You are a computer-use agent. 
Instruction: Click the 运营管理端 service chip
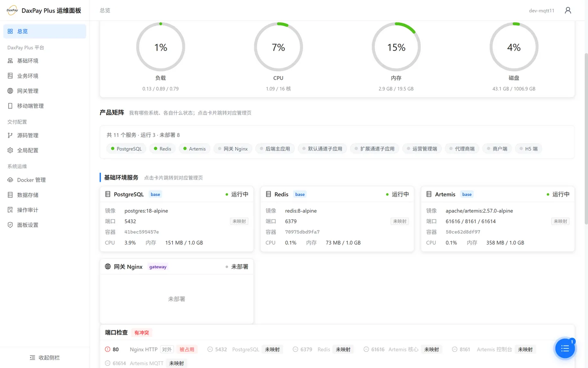tap(422, 149)
